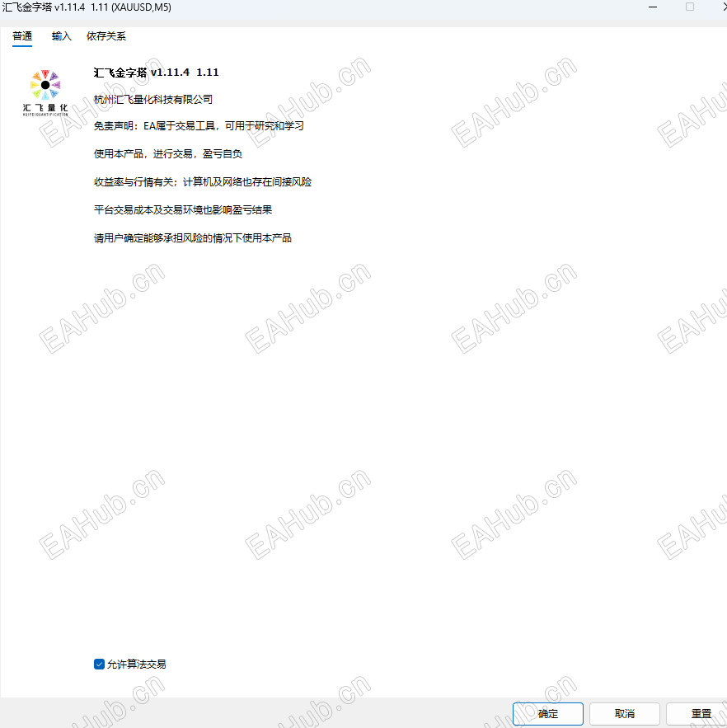The height and width of the screenshot is (728, 727).
Task: Click the 汇飞量化 logo icon
Action: (45, 92)
